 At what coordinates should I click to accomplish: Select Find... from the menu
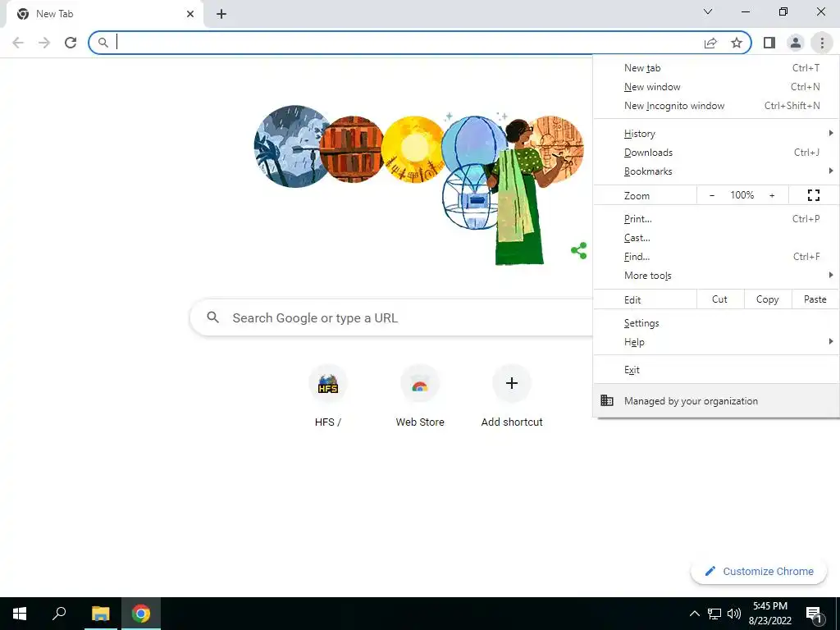coord(715,257)
